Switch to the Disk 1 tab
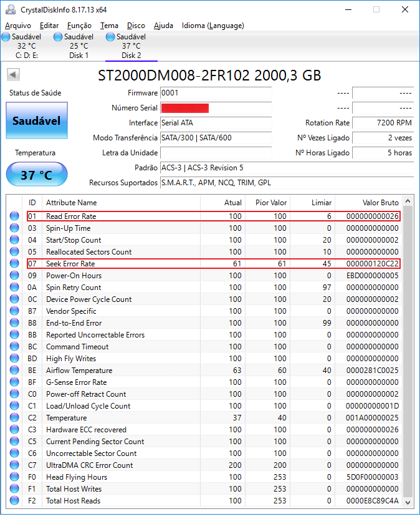 (x=79, y=46)
